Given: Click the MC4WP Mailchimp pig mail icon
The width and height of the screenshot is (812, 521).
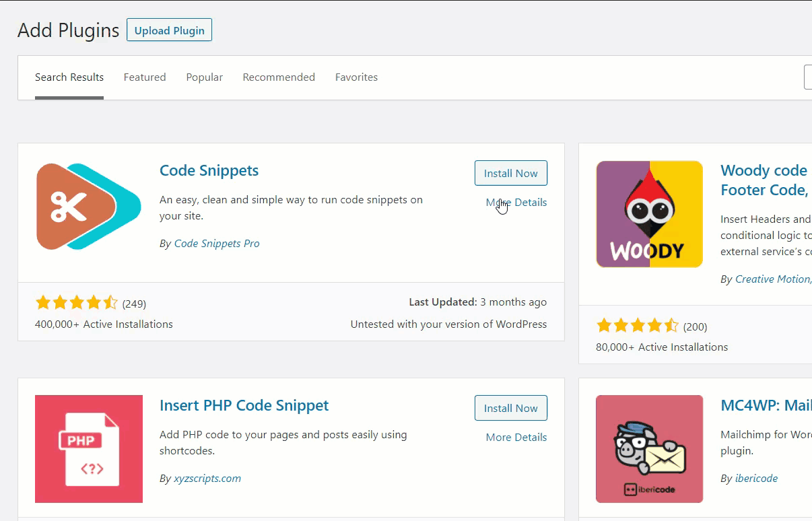Looking at the screenshot, I should click(649, 448).
